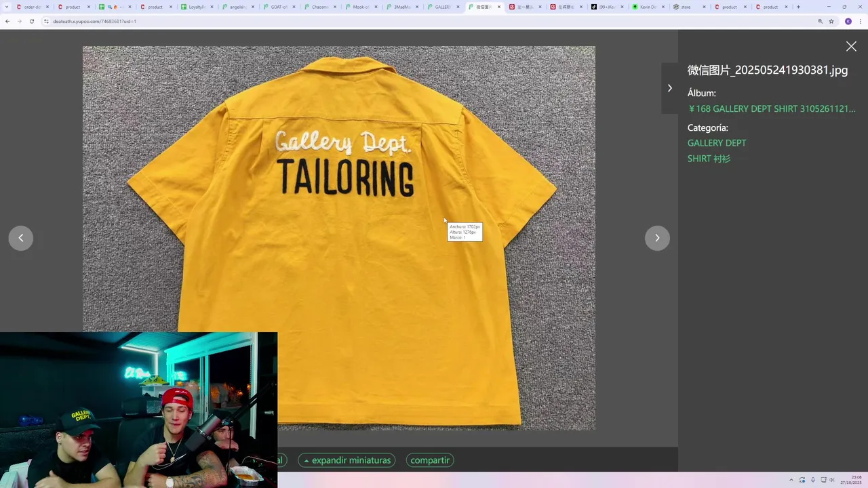Open the tab search dropdown arrow
Image resolution: width=868 pixels, height=488 pixels.
coord(7,7)
